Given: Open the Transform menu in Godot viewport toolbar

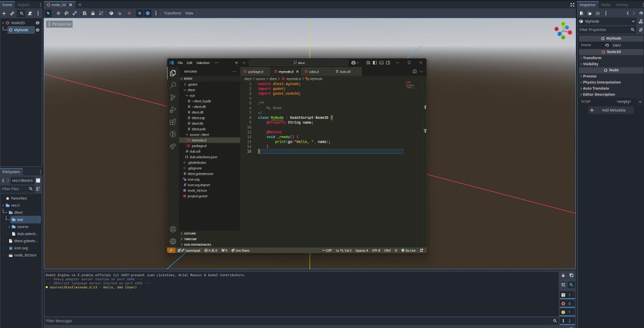Looking at the screenshot, I should [x=172, y=13].
